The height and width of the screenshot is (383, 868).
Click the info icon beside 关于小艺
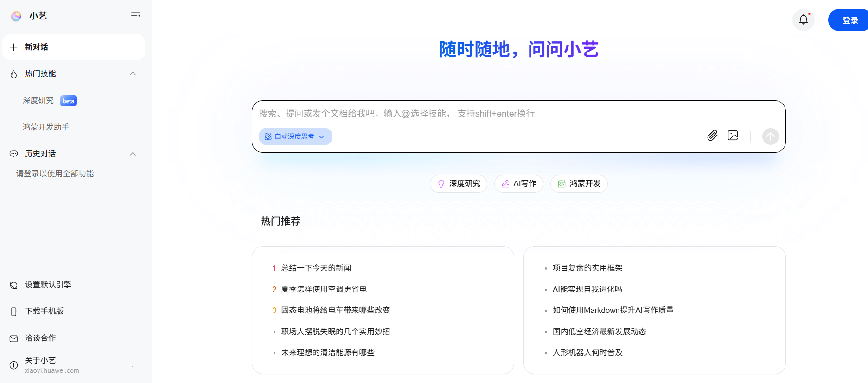[x=14, y=365]
